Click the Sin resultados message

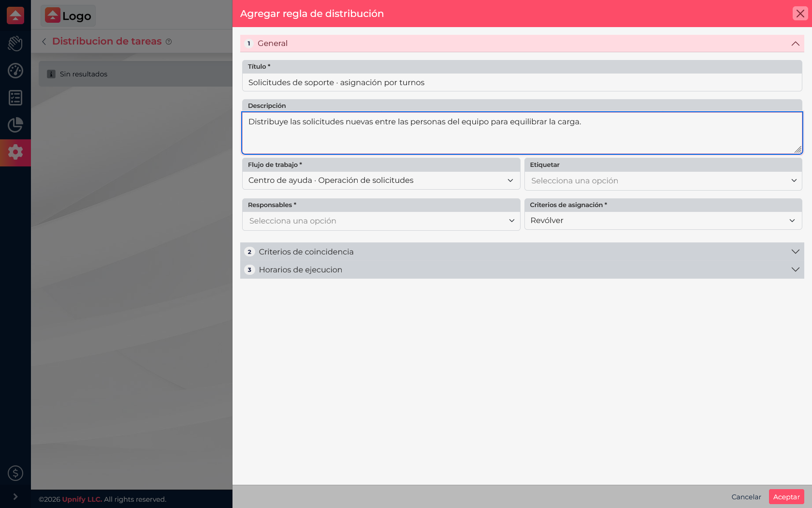[x=84, y=74]
